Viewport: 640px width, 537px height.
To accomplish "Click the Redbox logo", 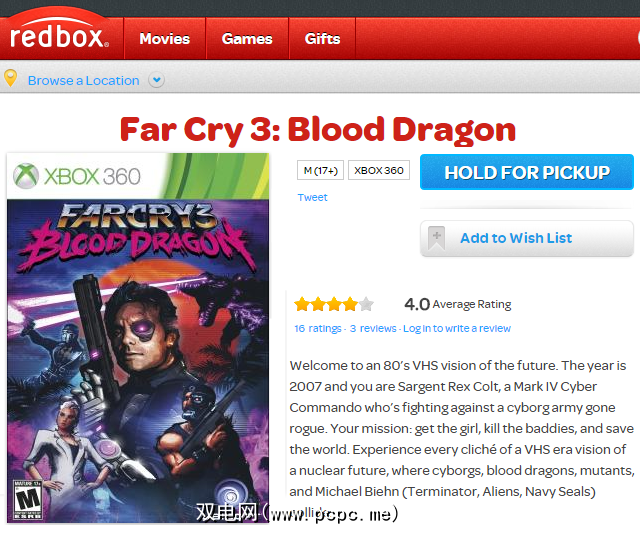I will pos(61,38).
